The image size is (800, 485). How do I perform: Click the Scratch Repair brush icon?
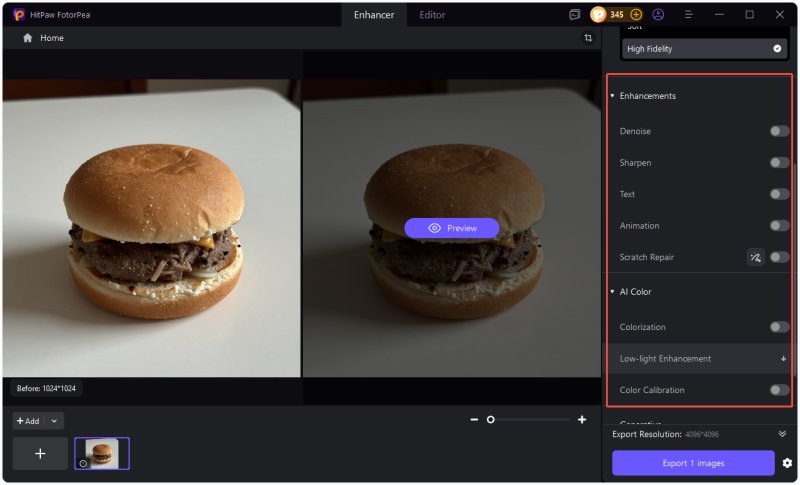[756, 257]
